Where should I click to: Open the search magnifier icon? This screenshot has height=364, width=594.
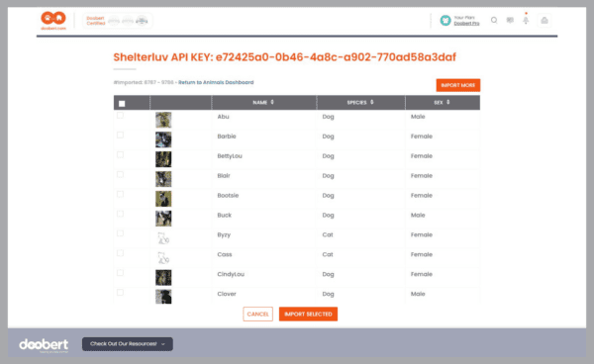click(494, 20)
